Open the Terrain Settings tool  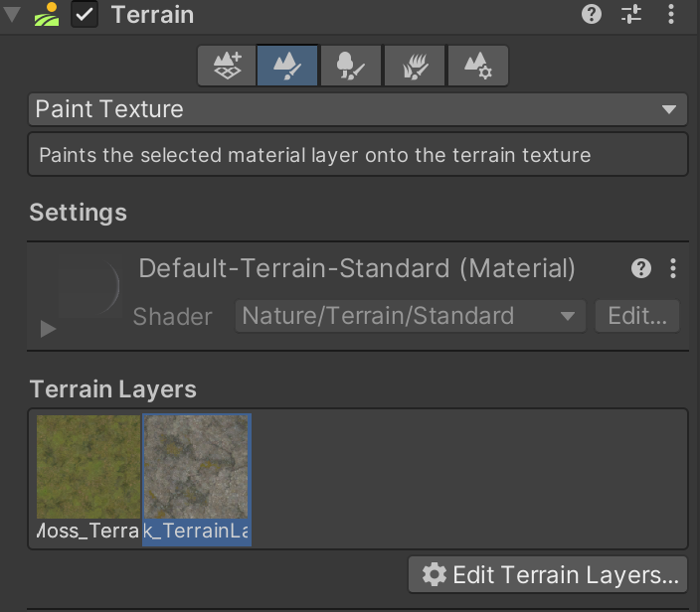[x=477, y=67]
